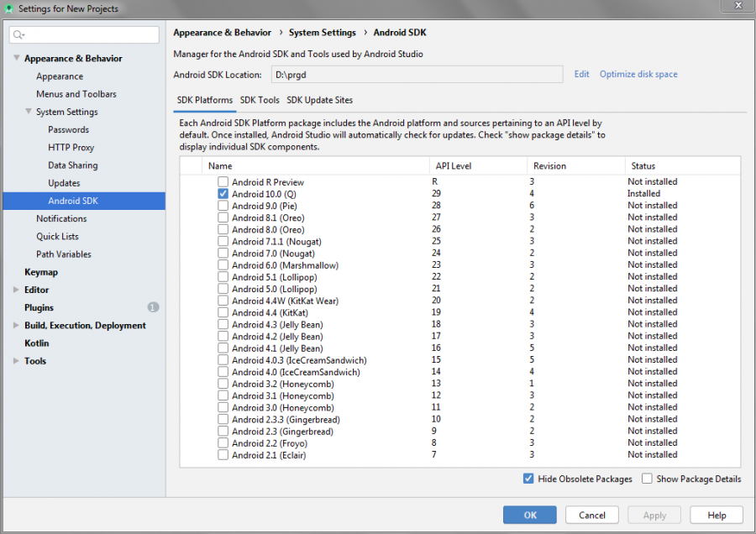Check the Android 2.1 (Eclair) checkbox
The image size is (756, 534).
pyautogui.click(x=223, y=454)
